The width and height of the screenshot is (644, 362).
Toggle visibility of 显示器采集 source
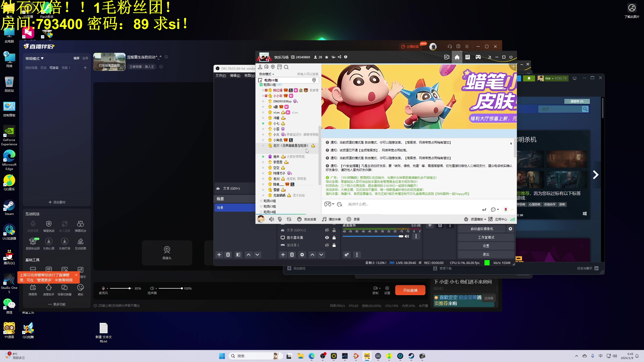pyautogui.click(x=327, y=238)
